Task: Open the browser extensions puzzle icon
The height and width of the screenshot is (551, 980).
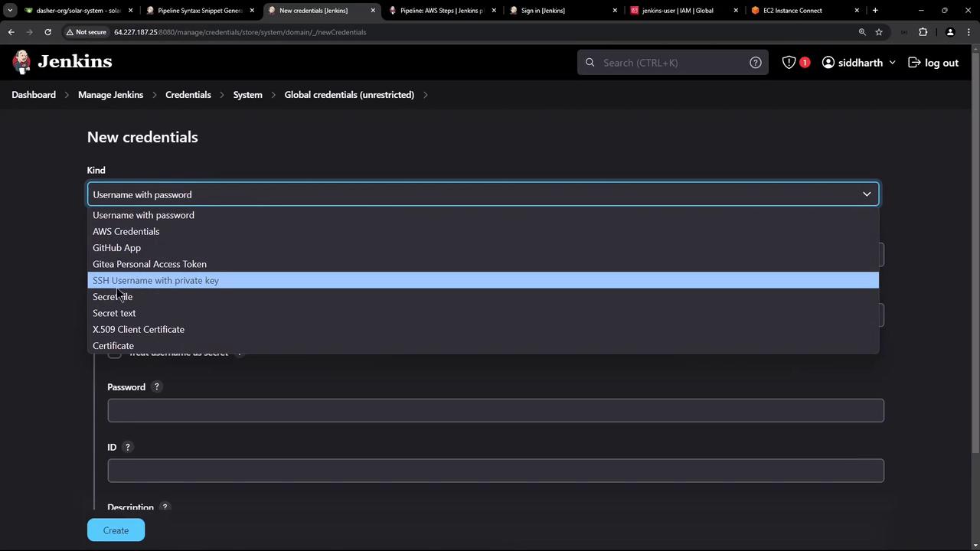Action: (x=923, y=32)
